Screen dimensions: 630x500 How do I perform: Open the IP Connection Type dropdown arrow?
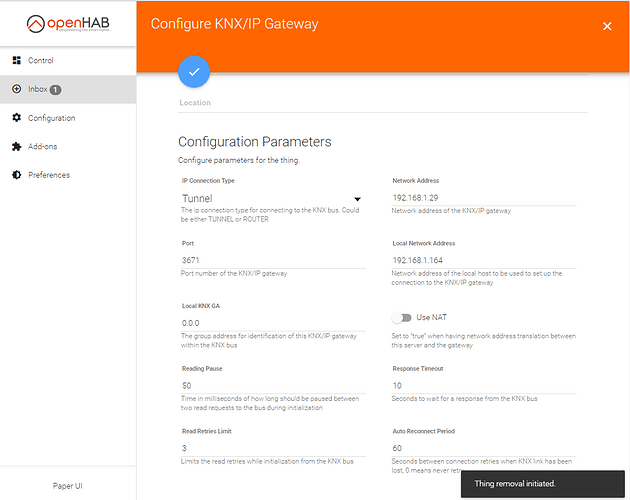tap(357, 199)
